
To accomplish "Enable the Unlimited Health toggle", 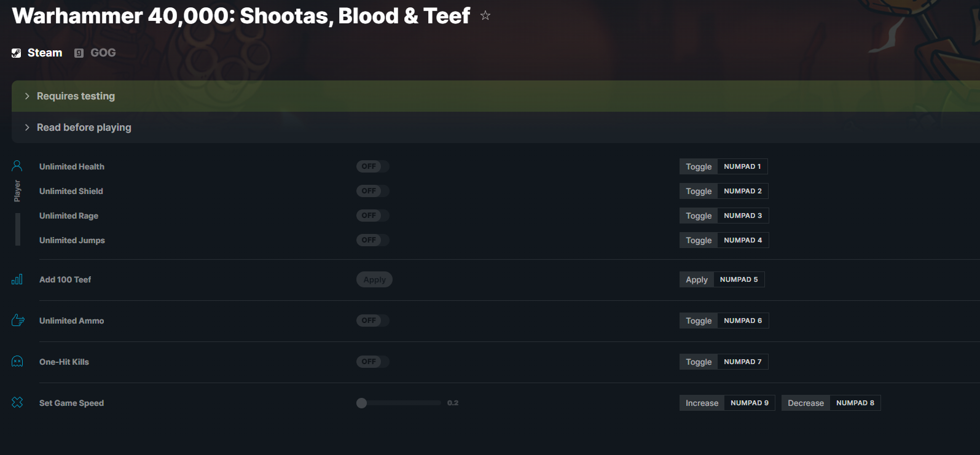I will 373,166.
